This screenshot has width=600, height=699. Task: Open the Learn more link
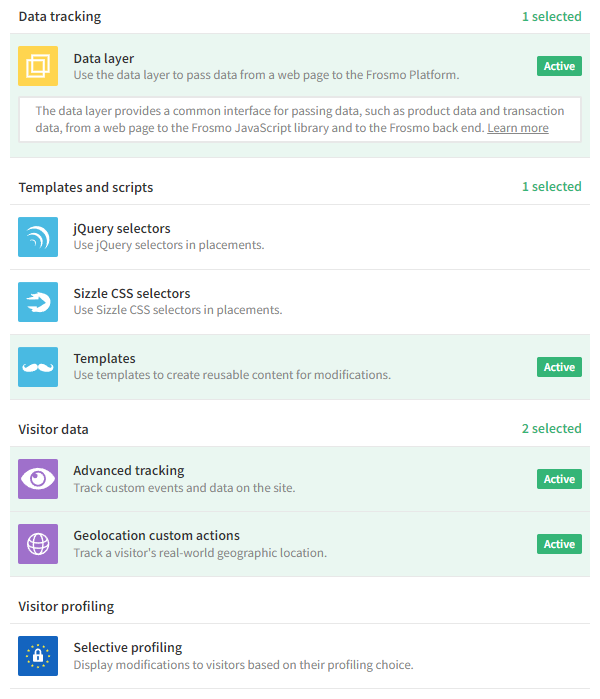[x=517, y=128]
